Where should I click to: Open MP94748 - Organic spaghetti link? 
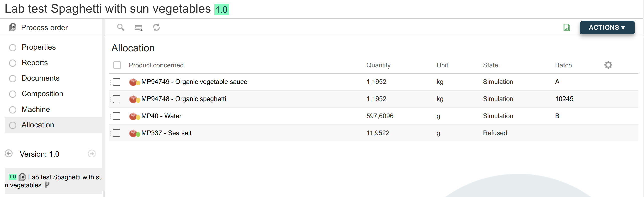184,99
